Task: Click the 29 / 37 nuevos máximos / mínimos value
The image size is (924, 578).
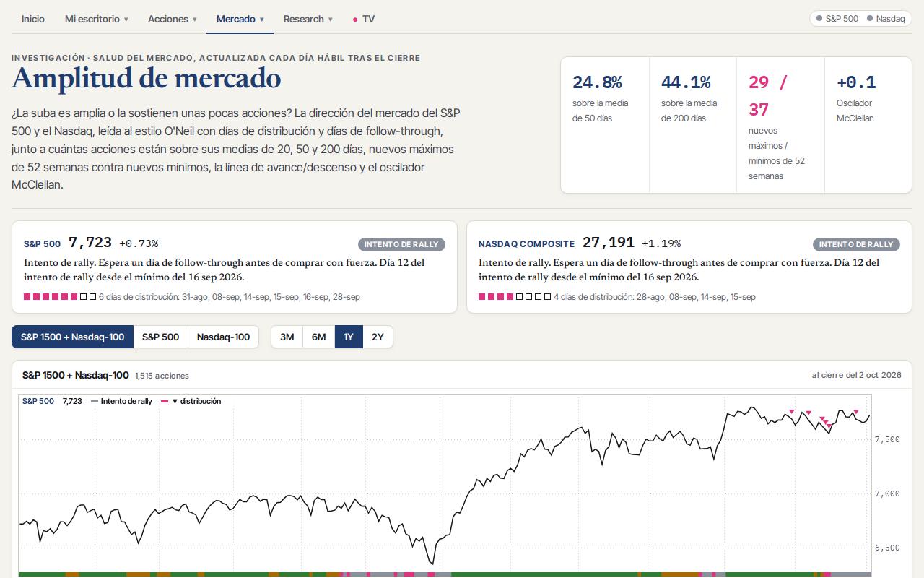Action: pyautogui.click(x=768, y=95)
